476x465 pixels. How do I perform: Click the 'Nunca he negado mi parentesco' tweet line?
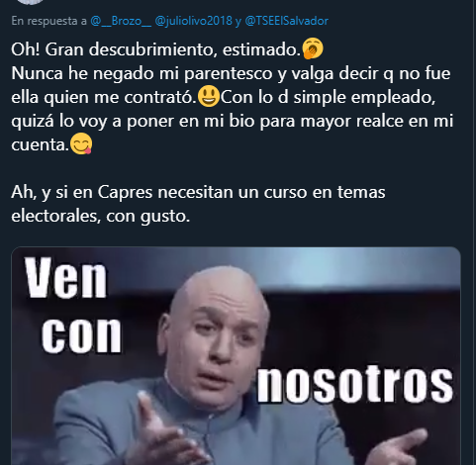pos(231,73)
